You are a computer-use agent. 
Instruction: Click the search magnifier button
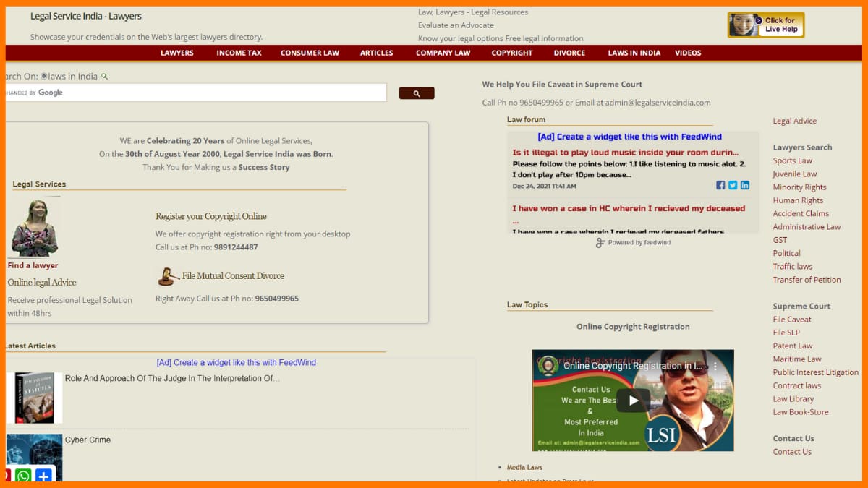tap(416, 93)
